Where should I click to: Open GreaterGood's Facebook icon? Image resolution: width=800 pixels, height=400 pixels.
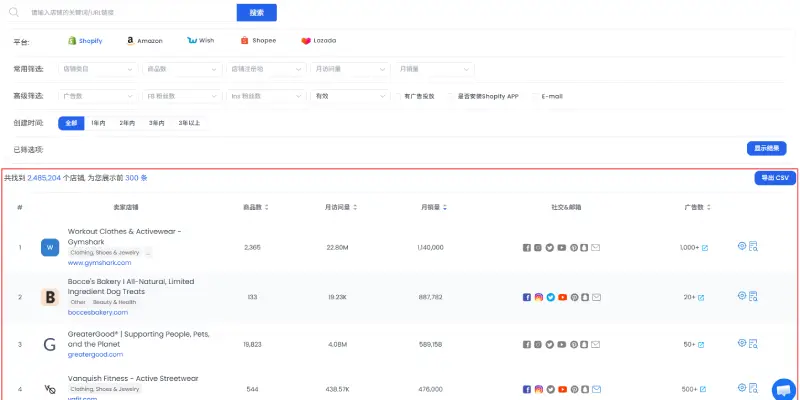coord(527,344)
